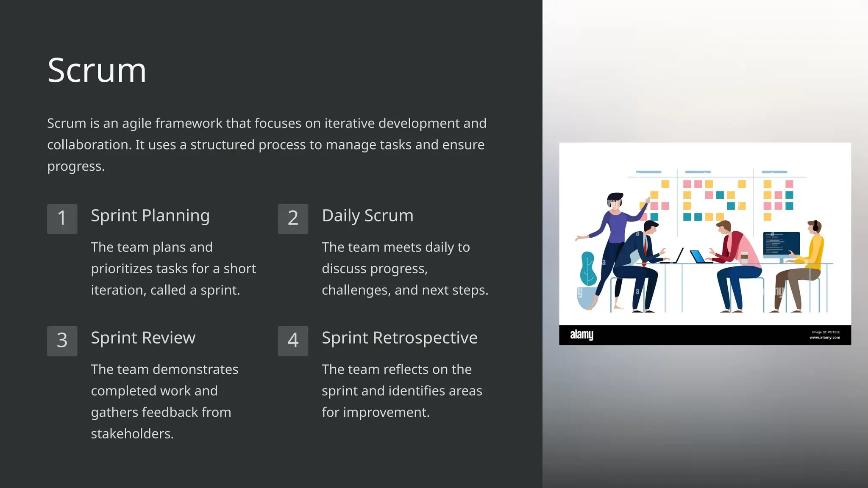Click the 'team meets daily' description
Screen dimensions: 868x488
[405, 269]
